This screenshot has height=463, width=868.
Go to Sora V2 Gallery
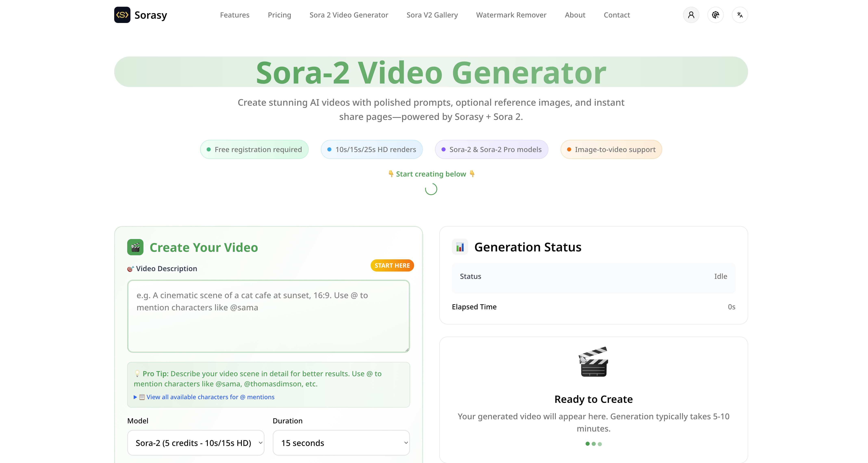click(432, 15)
